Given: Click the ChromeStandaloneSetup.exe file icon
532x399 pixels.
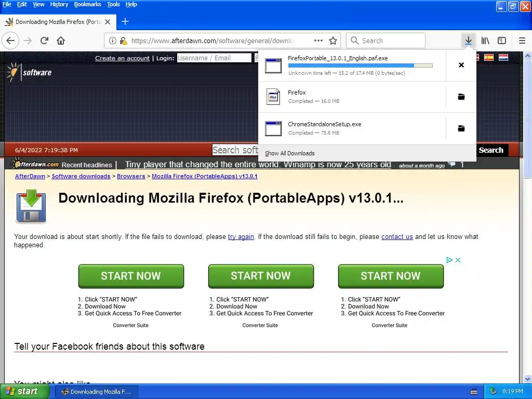Looking at the screenshot, I should 273,129.
